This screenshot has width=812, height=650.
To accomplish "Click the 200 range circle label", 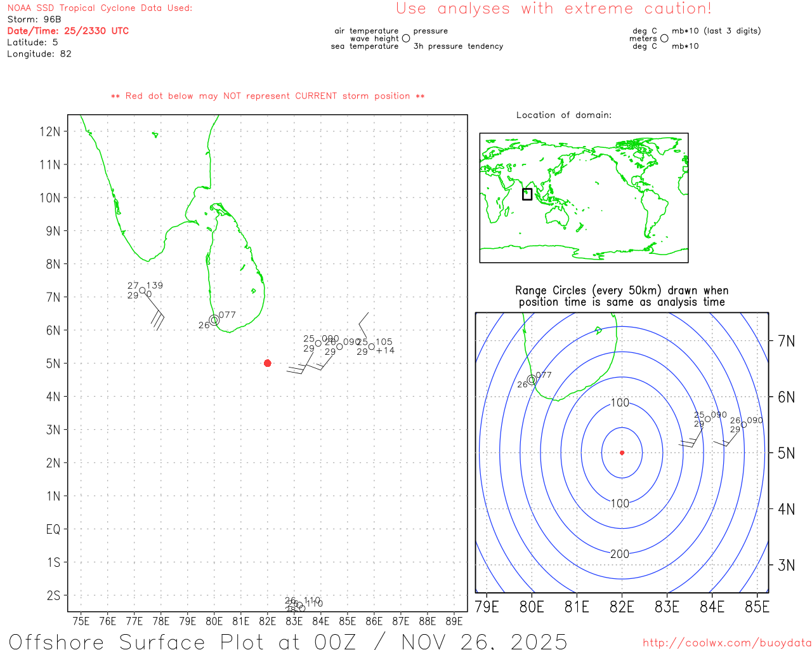I will pyautogui.click(x=620, y=554).
